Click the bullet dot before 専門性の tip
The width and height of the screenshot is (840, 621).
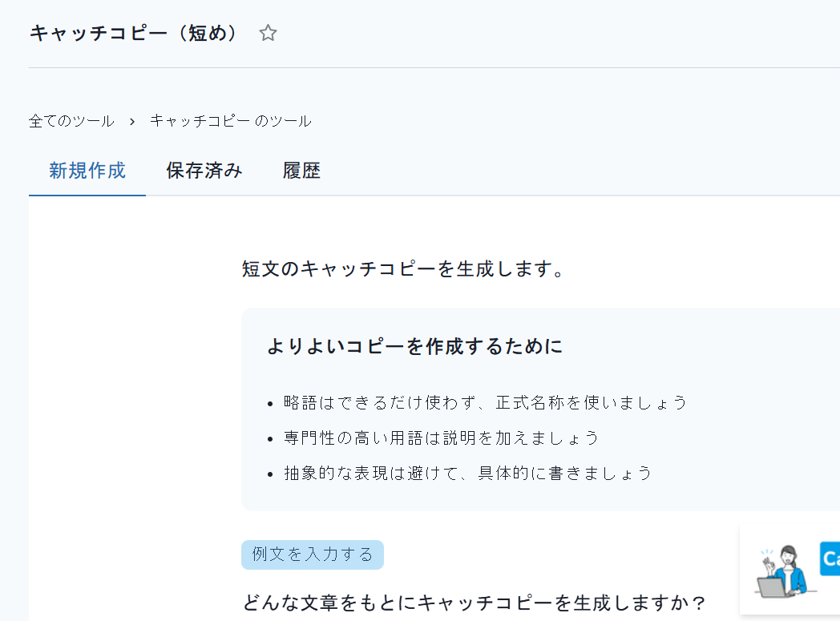tap(271, 439)
